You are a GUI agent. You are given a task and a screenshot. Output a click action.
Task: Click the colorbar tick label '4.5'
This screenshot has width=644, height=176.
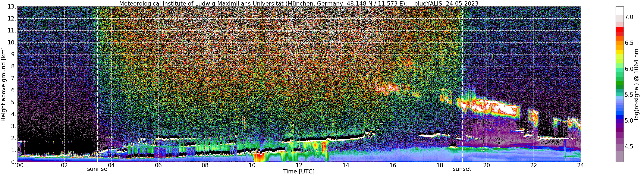point(629,146)
